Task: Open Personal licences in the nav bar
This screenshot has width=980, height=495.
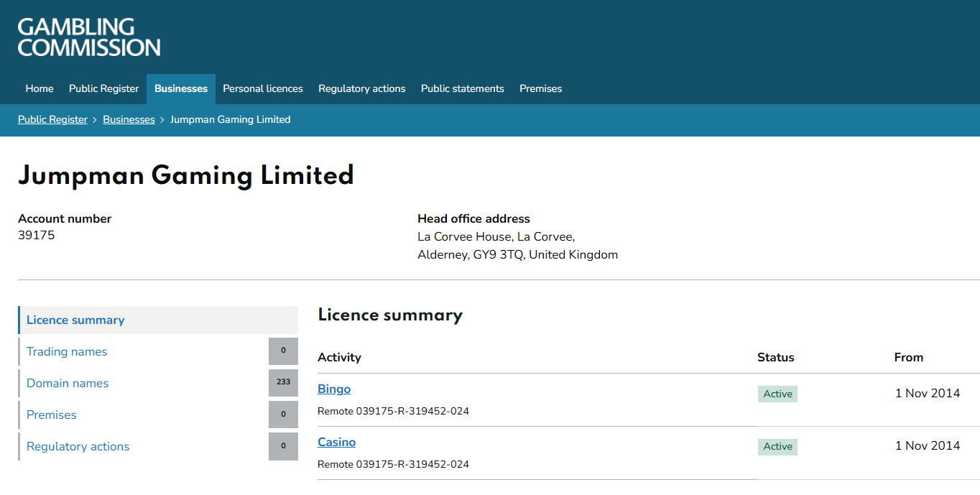Action: [263, 89]
